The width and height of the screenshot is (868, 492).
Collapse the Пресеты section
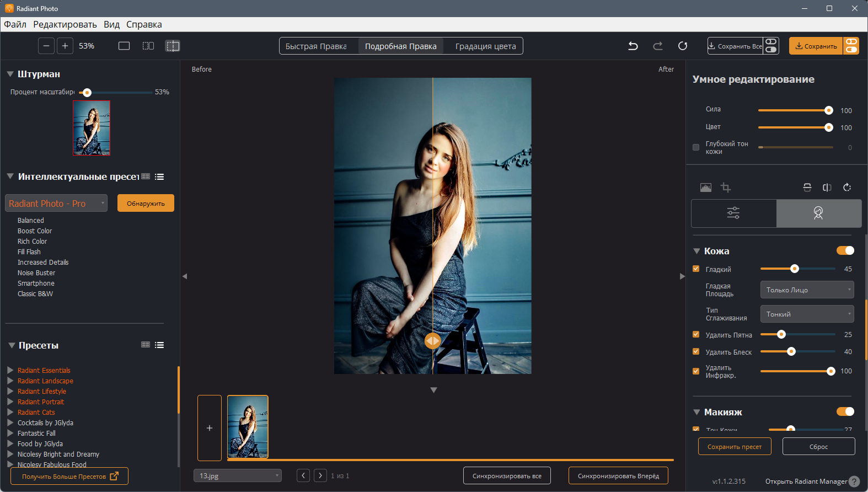[x=12, y=345]
